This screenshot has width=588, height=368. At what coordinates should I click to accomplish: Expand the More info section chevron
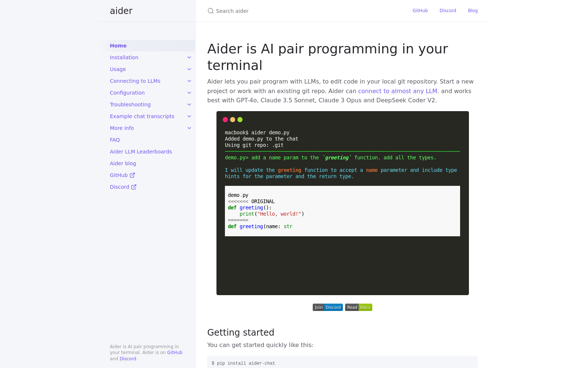[x=189, y=128]
